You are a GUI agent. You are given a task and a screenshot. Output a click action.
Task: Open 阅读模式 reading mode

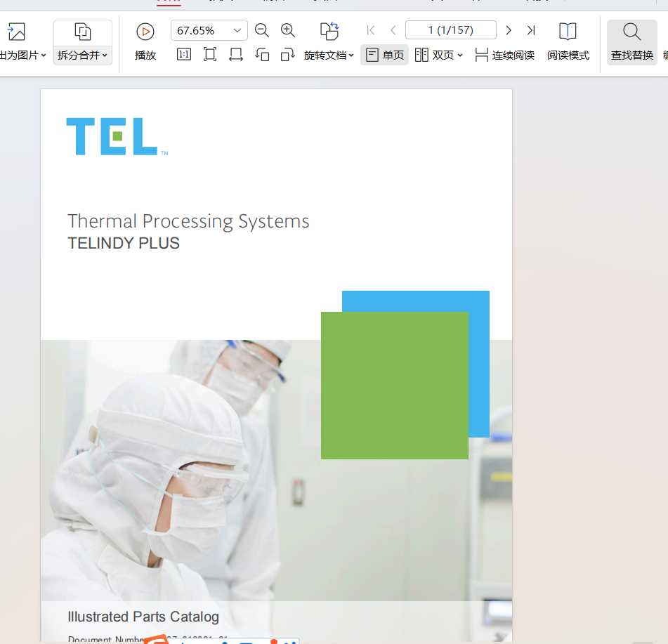568,42
